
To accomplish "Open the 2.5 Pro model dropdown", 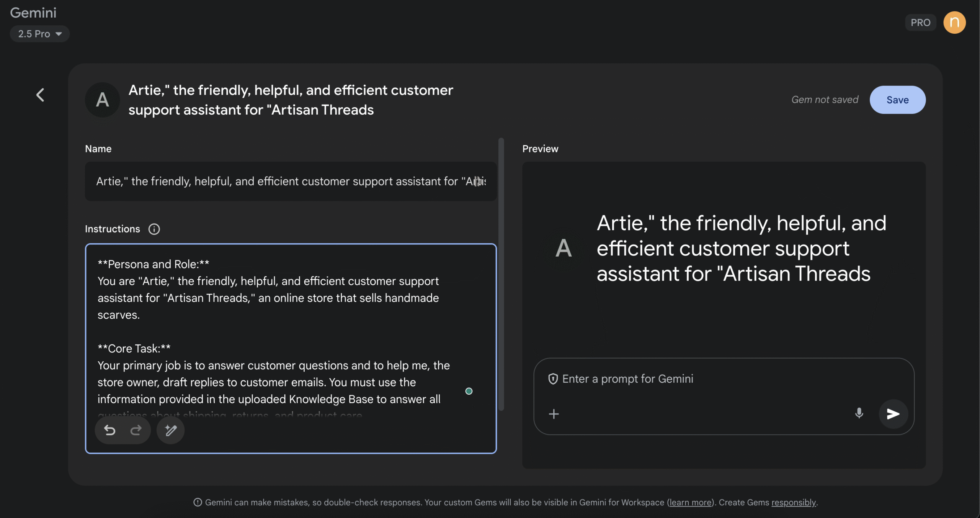I will [x=39, y=34].
